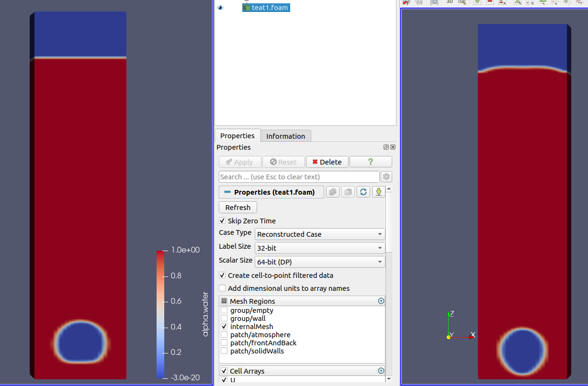Enable Add dimensional units to array names
Screen dimensions: 588x386
222,288
